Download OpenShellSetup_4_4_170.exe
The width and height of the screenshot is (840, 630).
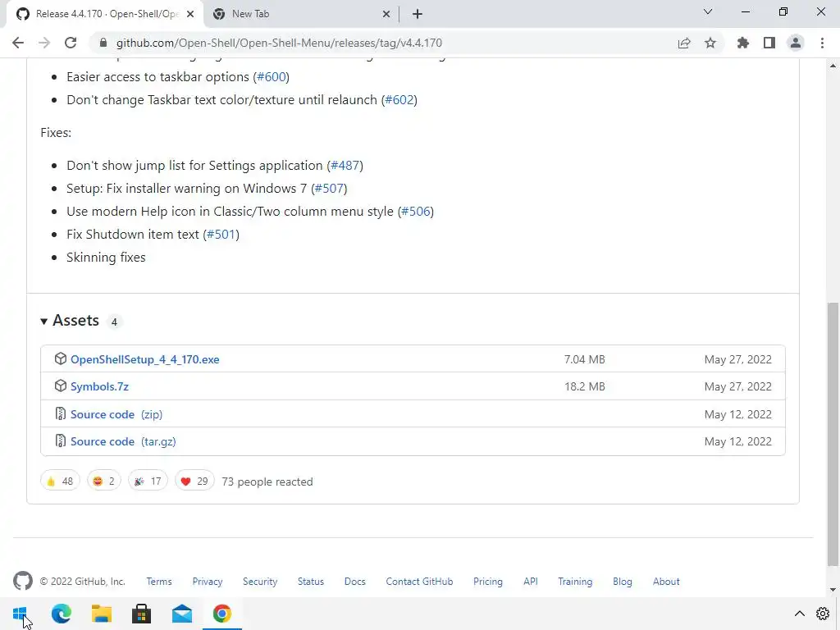[144, 359]
